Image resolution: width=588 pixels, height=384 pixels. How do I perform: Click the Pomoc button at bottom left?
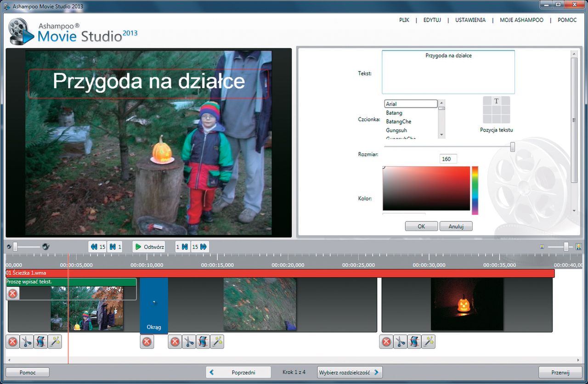click(28, 373)
